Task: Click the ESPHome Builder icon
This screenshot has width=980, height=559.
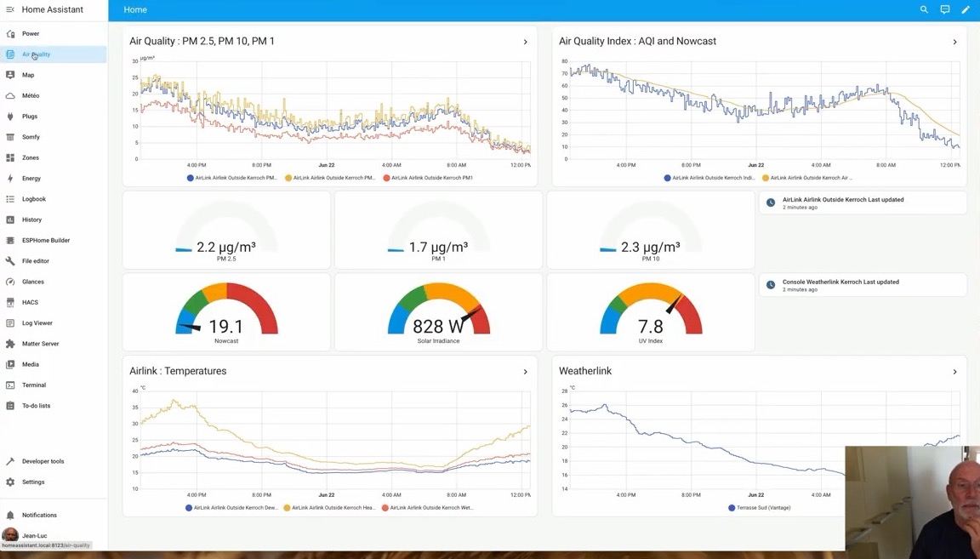Action: (x=10, y=240)
